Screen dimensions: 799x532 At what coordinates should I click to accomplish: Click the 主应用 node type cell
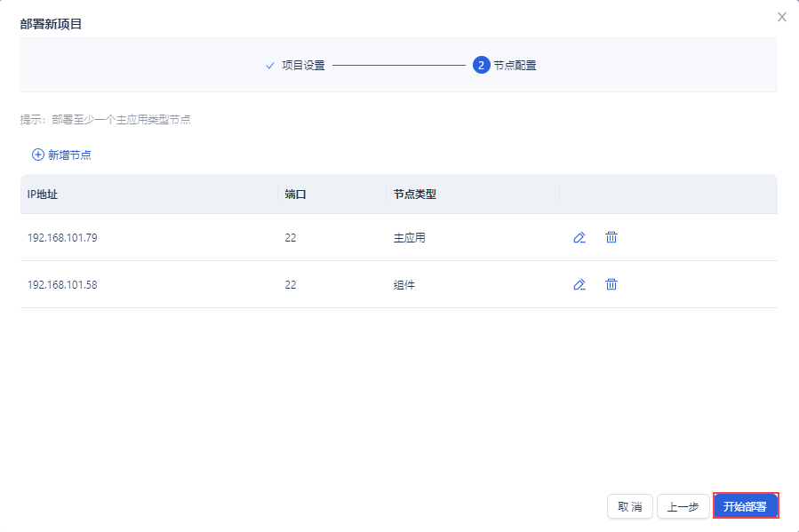tap(409, 238)
